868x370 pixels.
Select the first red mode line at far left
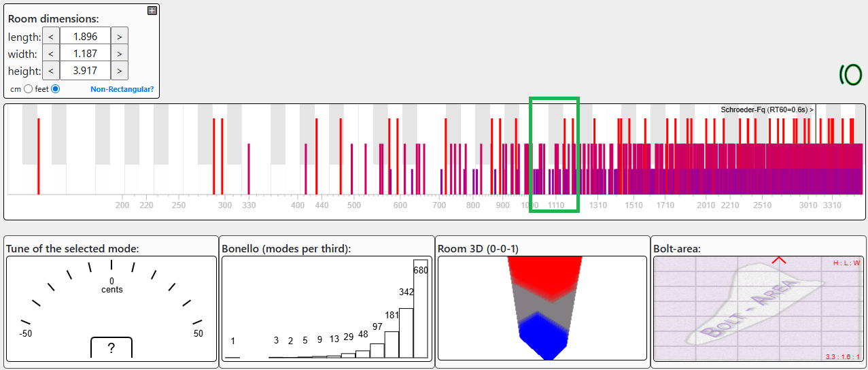[39, 156]
